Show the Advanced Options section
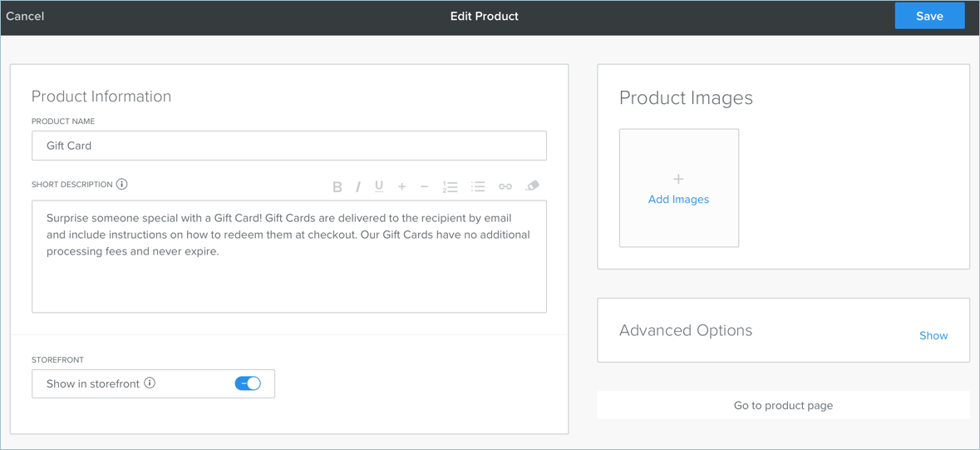The width and height of the screenshot is (980, 450). [933, 335]
